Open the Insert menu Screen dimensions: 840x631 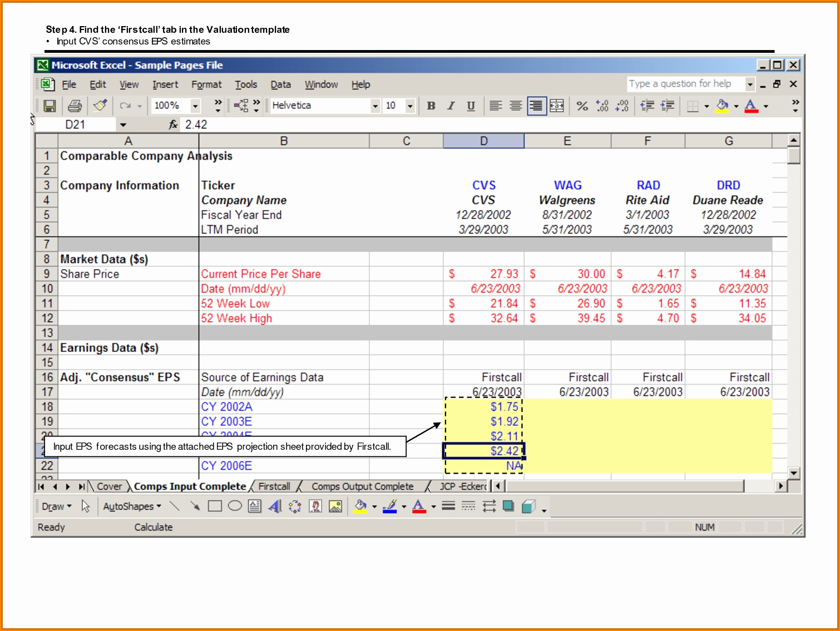coord(165,85)
